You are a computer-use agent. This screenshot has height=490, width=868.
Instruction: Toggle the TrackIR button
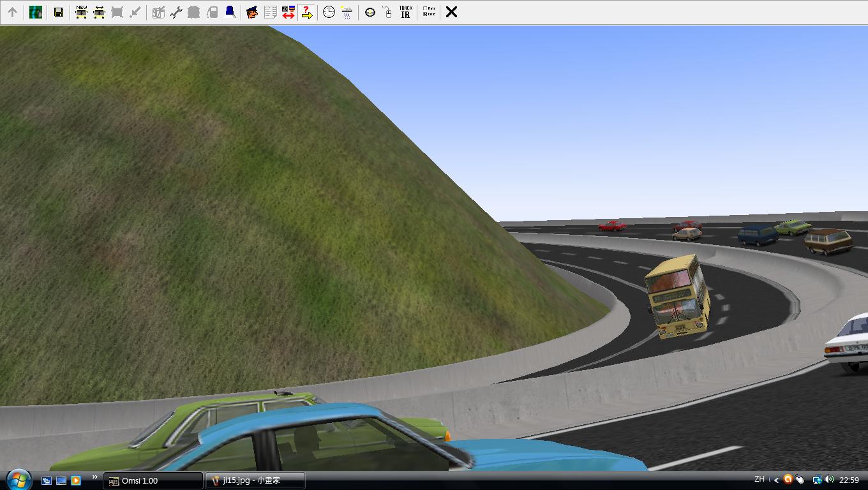coord(405,12)
